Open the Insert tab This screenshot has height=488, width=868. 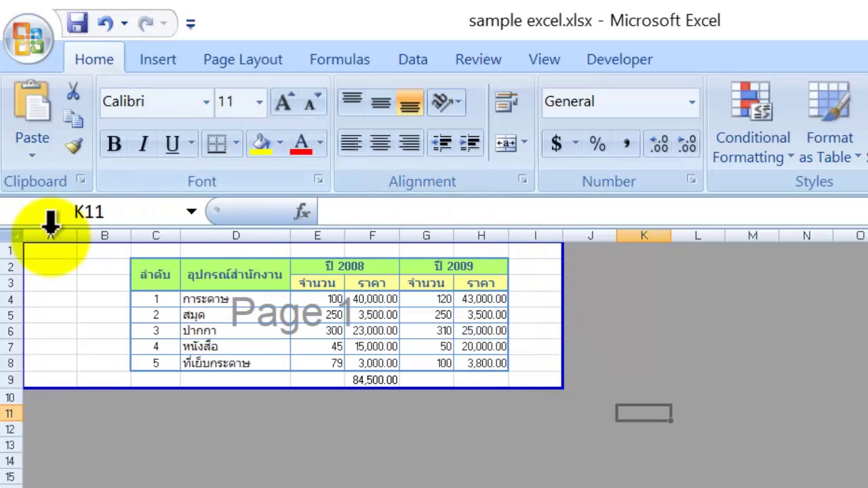158,60
